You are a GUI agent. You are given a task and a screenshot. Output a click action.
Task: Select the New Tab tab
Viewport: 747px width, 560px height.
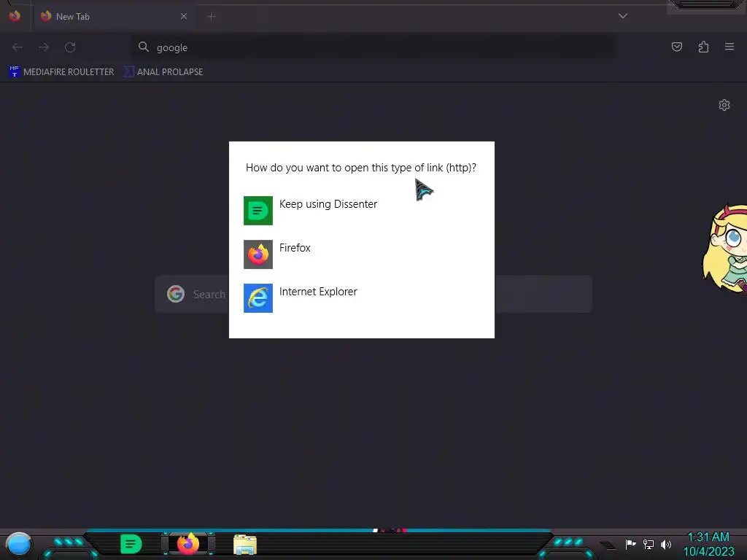pos(113,16)
